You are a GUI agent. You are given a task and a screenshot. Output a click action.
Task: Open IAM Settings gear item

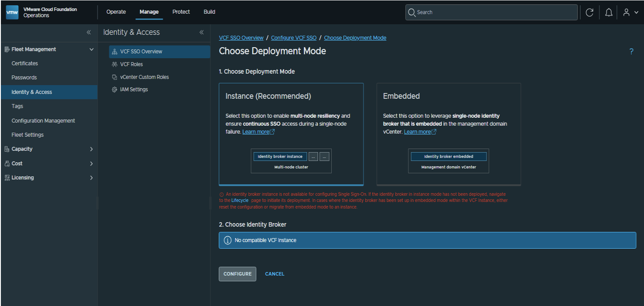pyautogui.click(x=134, y=90)
